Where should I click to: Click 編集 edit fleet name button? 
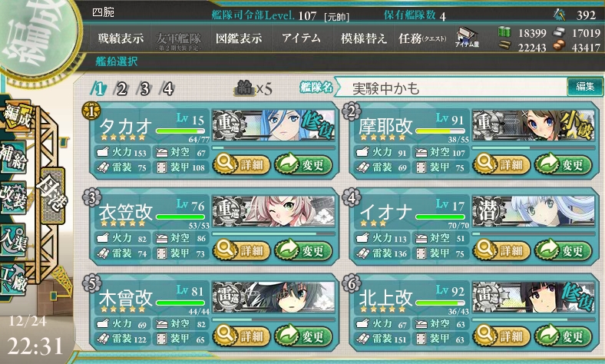click(585, 87)
